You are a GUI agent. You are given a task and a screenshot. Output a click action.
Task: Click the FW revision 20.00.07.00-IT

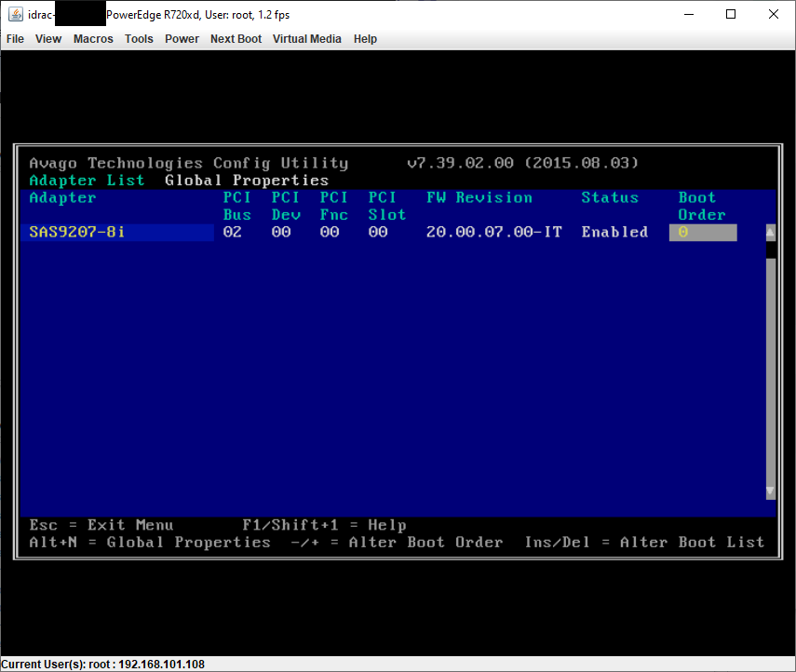pos(494,232)
